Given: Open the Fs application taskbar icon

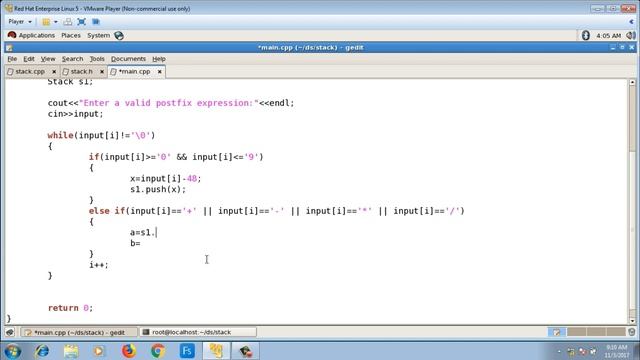Looking at the screenshot, I should [x=187, y=351].
